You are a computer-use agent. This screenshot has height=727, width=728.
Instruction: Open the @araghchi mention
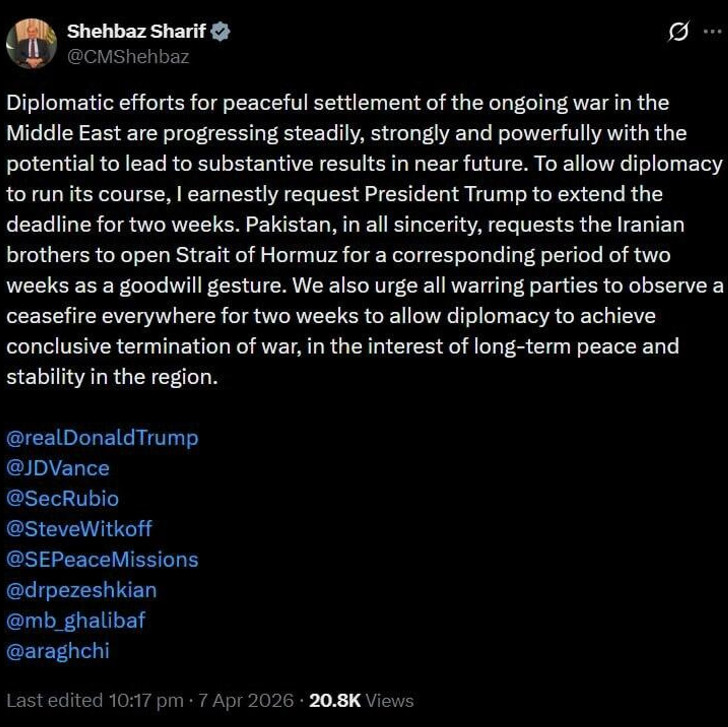point(58,651)
